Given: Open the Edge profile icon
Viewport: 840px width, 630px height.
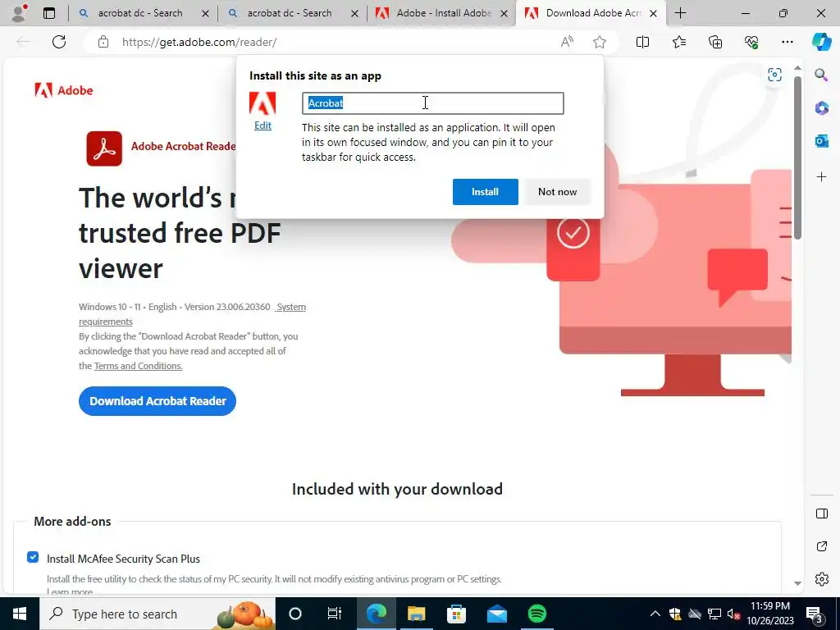Looking at the screenshot, I should point(20,13).
